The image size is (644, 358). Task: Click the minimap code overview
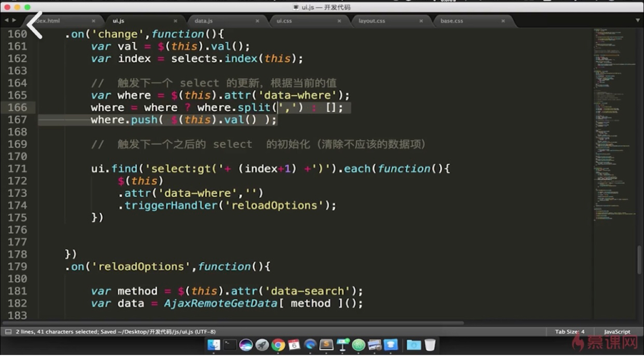tap(614, 125)
